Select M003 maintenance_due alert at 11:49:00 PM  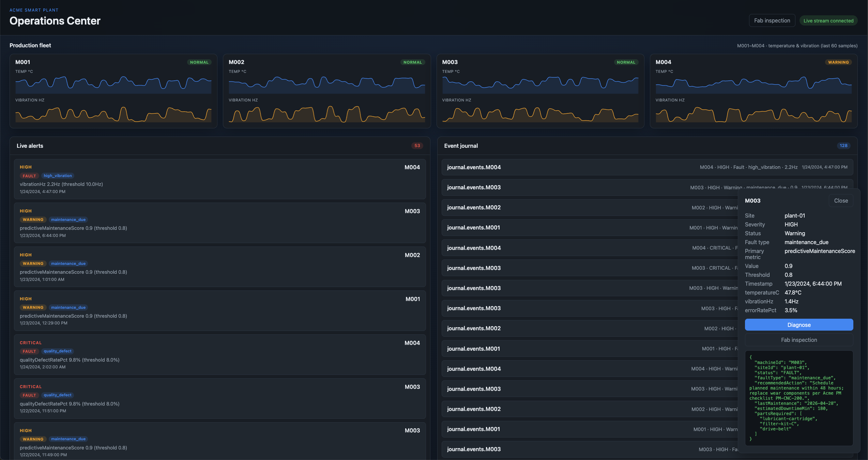click(220, 441)
